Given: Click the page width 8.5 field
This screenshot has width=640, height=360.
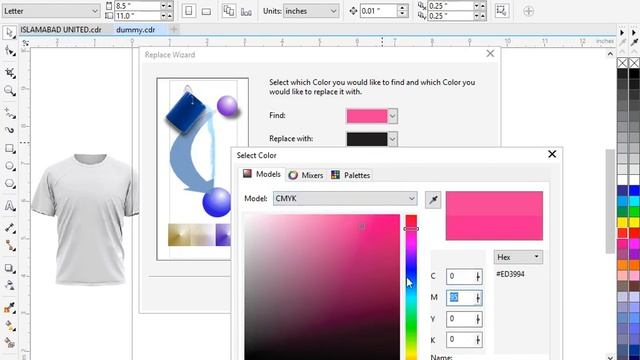Looking at the screenshot, I should click(137, 6).
